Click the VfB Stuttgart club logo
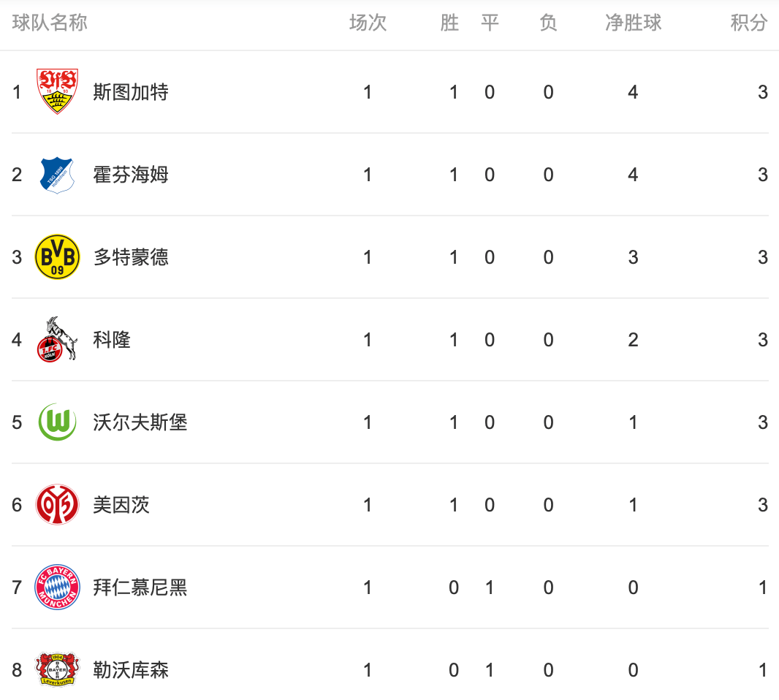779x700 pixels. pyautogui.click(x=58, y=91)
